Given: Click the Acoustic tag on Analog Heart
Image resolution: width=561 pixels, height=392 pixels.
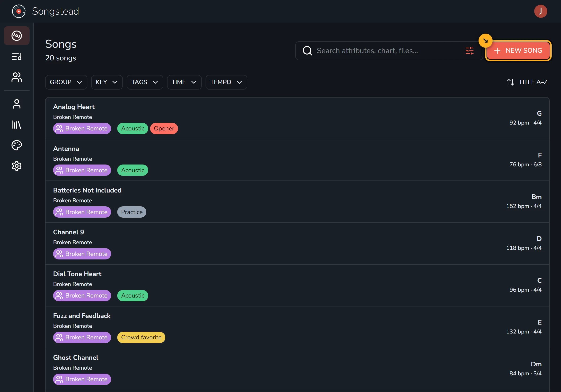Looking at the screenshot, I should pyautogui.click(x=133, y=129).
